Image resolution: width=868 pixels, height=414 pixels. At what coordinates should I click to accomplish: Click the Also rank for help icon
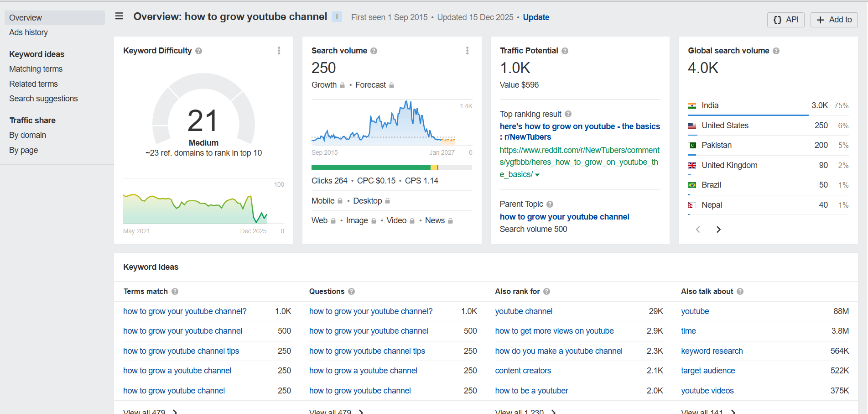(546, 292)
